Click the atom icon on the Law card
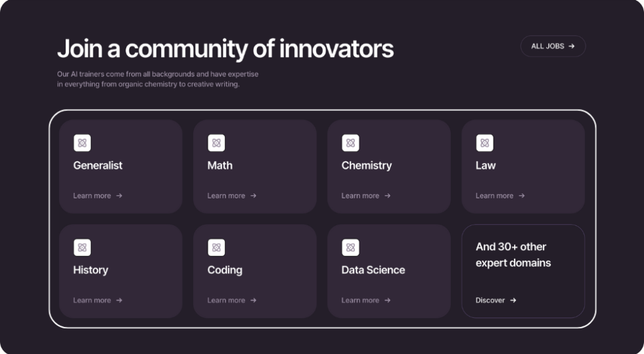 click(x=484, y=143)
